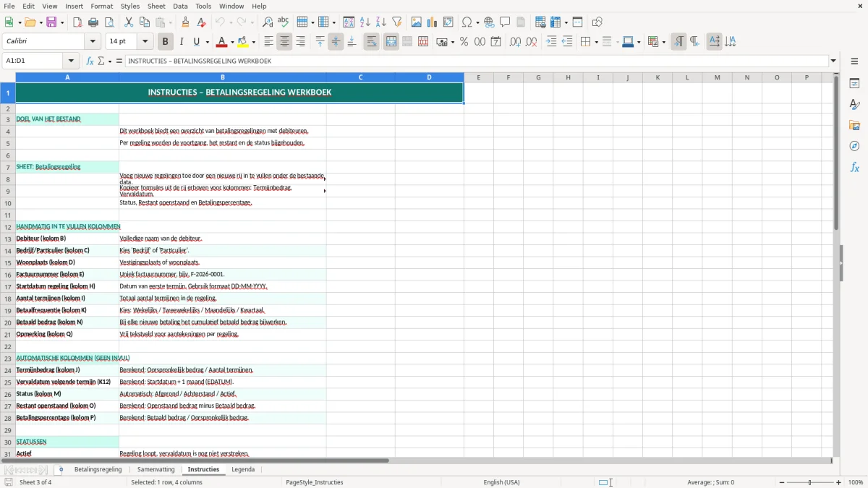868x488 pixels.
Task: Toggle Underline formatting
Action: coord(197,42)
